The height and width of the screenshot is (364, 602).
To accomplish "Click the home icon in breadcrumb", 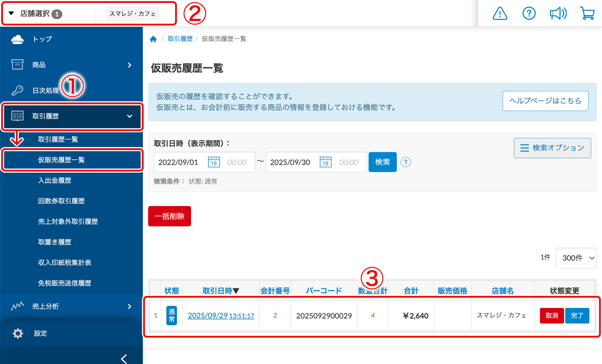I will point(153,39).
